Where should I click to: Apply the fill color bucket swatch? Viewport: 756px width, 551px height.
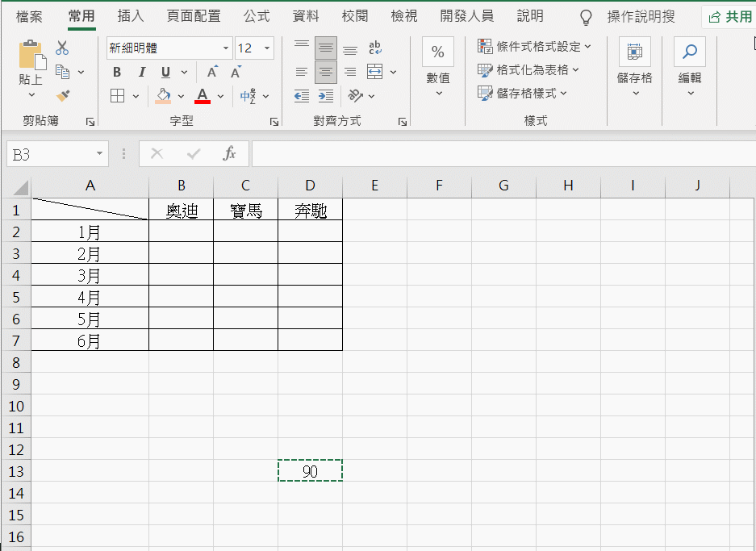(x=163, y=95)
